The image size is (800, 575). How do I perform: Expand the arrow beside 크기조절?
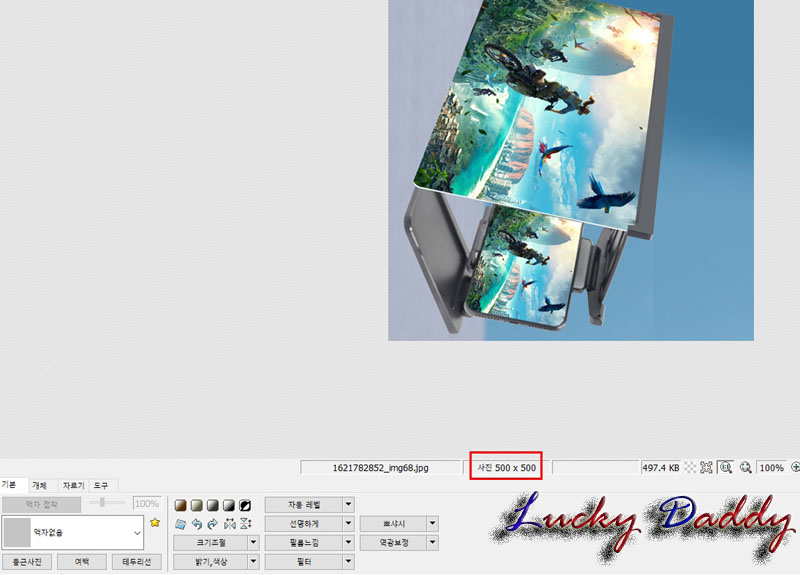[x=254, y=542]
